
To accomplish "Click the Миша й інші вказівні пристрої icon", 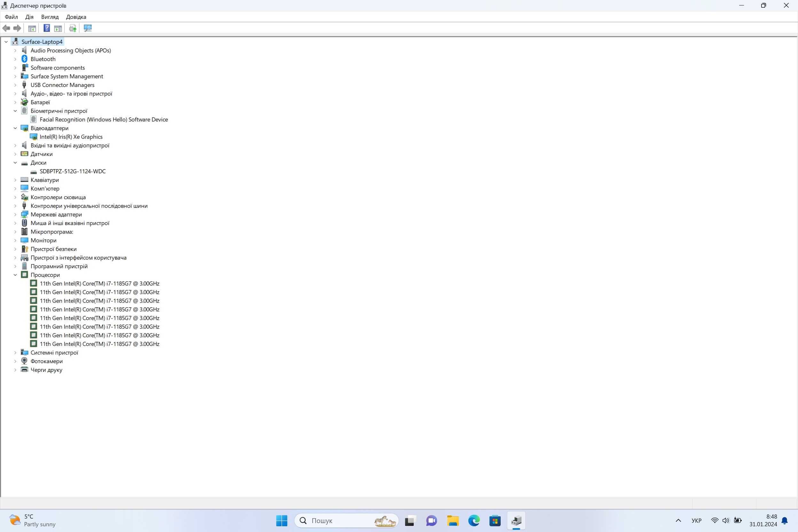I will click(24, 223).
